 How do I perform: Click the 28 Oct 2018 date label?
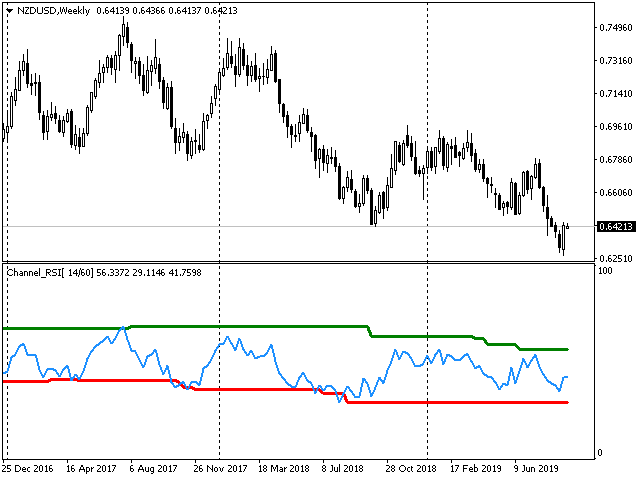(x=411, y=469)
